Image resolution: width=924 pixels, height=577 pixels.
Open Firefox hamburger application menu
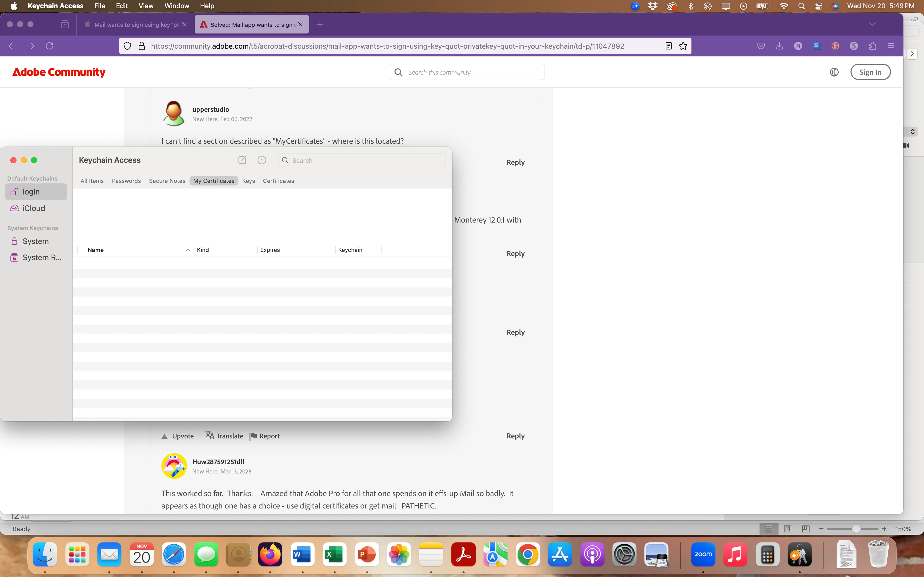coord(891,46)
